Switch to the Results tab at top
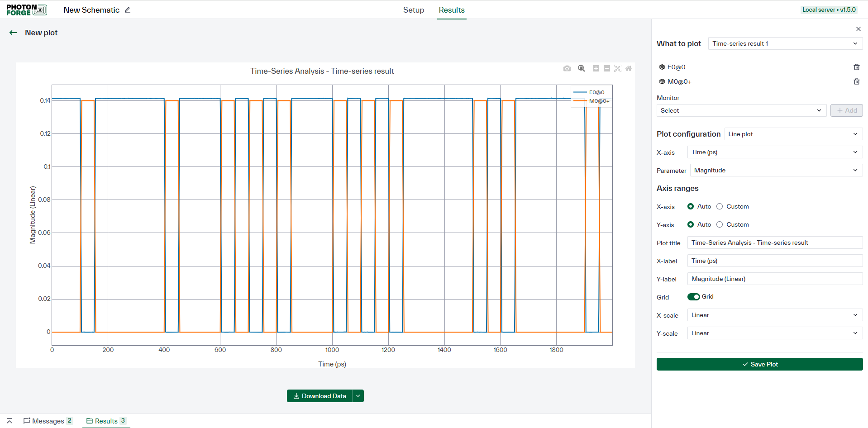This screenshot has width=868, height=428. click(x=452, y=10)
